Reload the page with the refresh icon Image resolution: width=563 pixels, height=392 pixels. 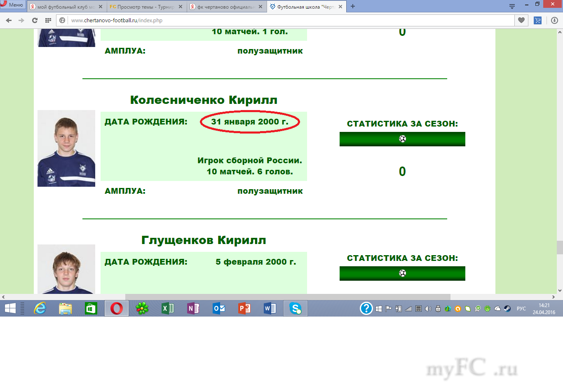(35, 20)
